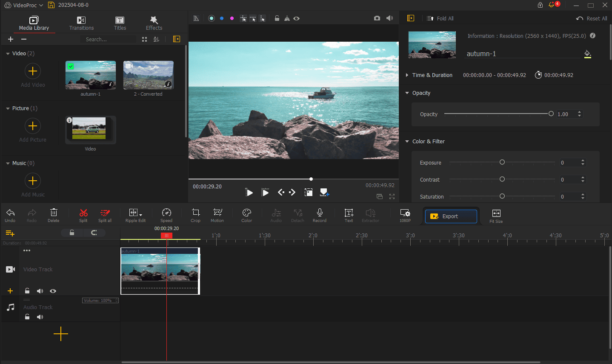Viewport: 612px width, 364px height.
Task: Click the Record microphone icon
Action: (320, 215)
